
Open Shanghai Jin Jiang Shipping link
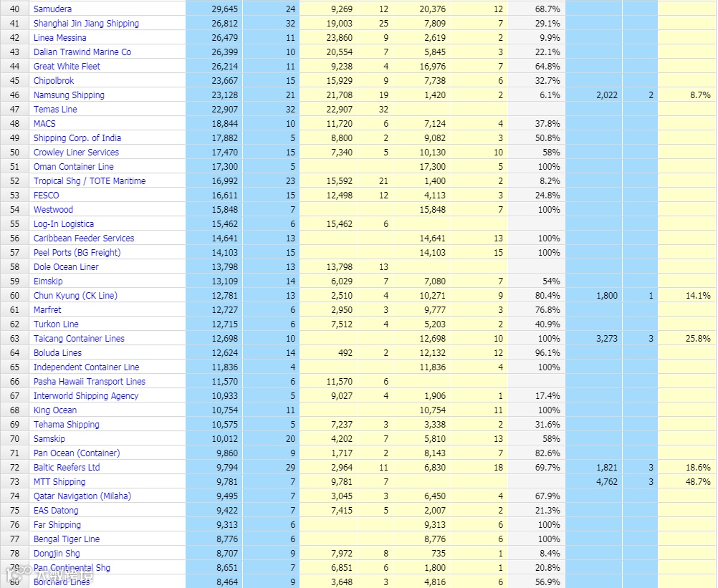coord(86,24)
